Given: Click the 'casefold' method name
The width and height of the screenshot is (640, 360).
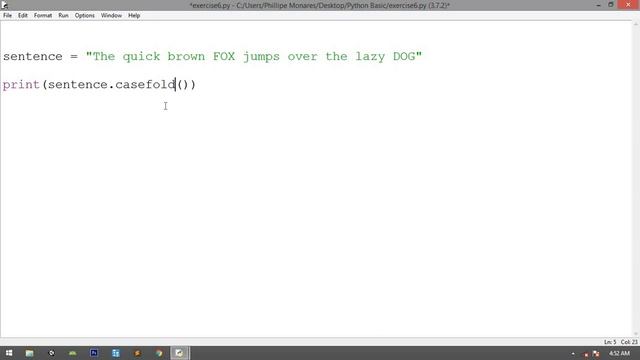Looking at the screenshot, I should 145,84.
